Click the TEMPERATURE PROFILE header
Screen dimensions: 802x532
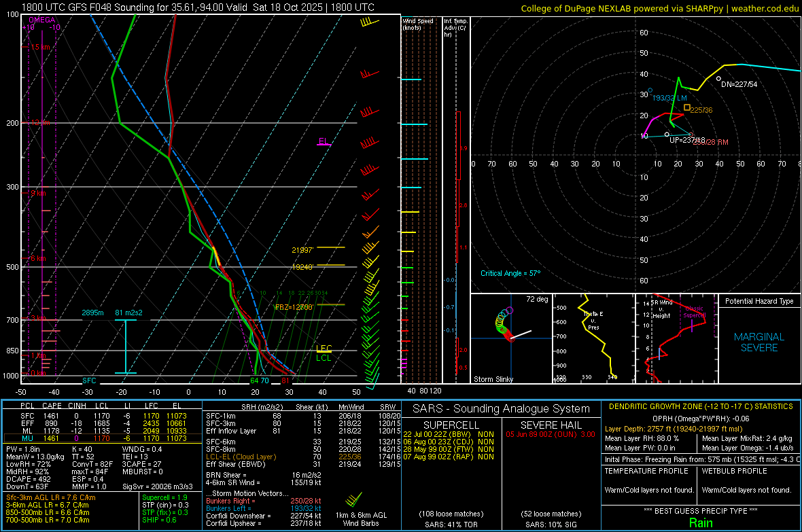[646, 471]
